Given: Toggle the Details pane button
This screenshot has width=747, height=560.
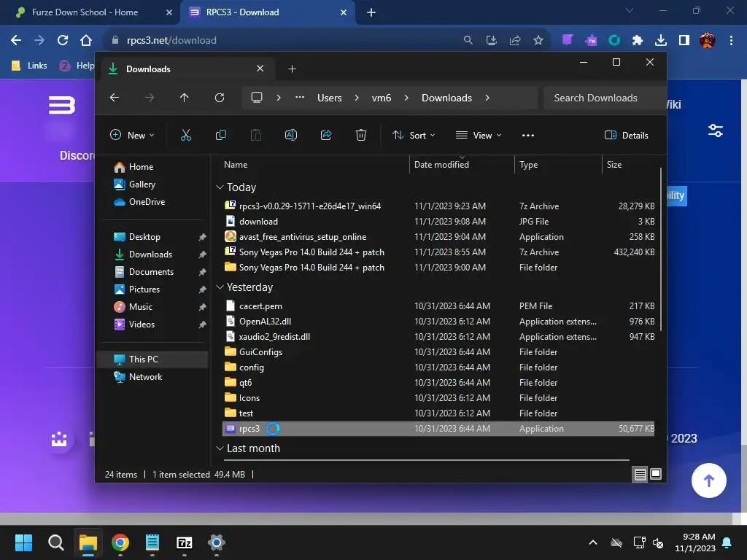Looking at the screenshot, I should (626, 135).
